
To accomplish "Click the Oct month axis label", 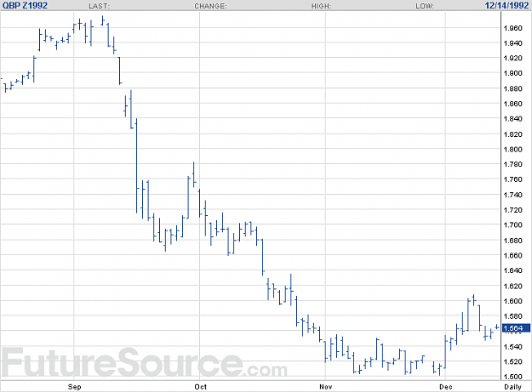I will (x=200, y=387).
